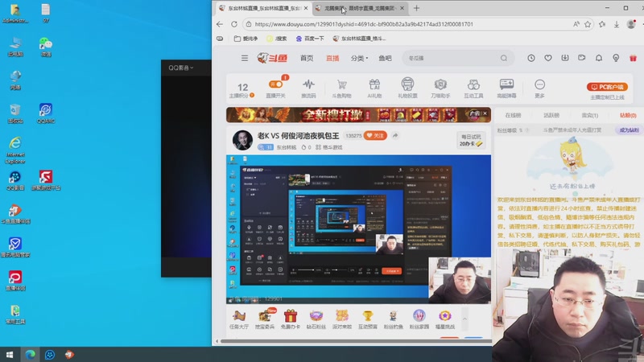This screenshot has height=362, width=644.
Task: Click the browser address bar URL
Action: 364,24
